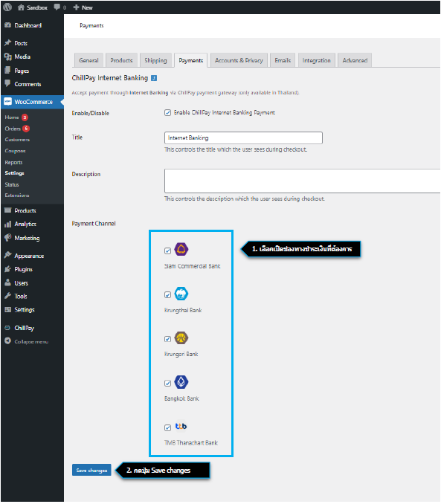Open the Posts pin icon

(x=7, y=43)
